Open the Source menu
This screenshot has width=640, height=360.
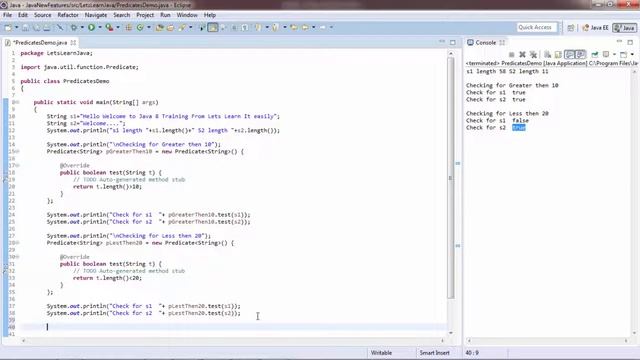(x=42, y=15)
